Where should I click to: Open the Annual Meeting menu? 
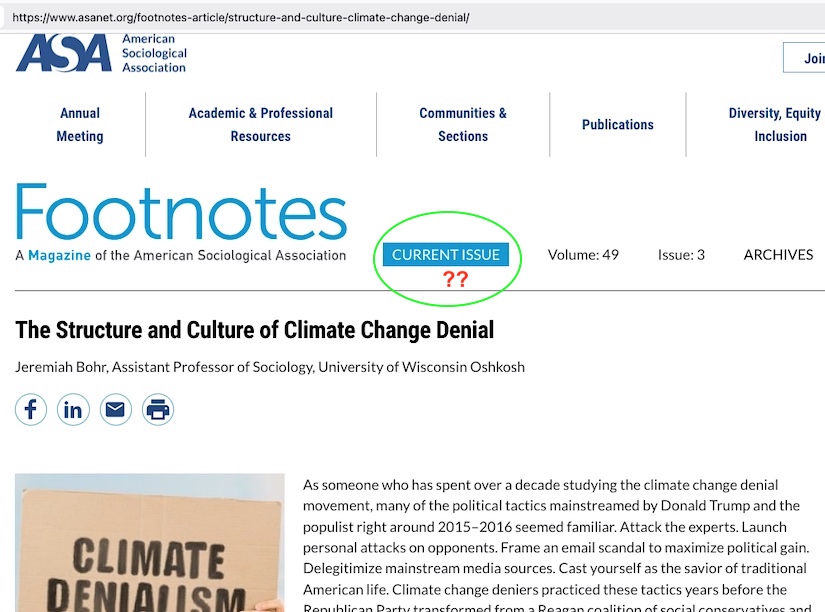tap(80, 125)
